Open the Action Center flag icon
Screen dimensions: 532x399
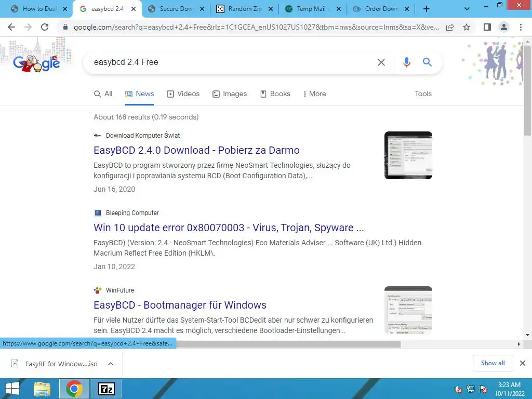(x=483, y=389)
